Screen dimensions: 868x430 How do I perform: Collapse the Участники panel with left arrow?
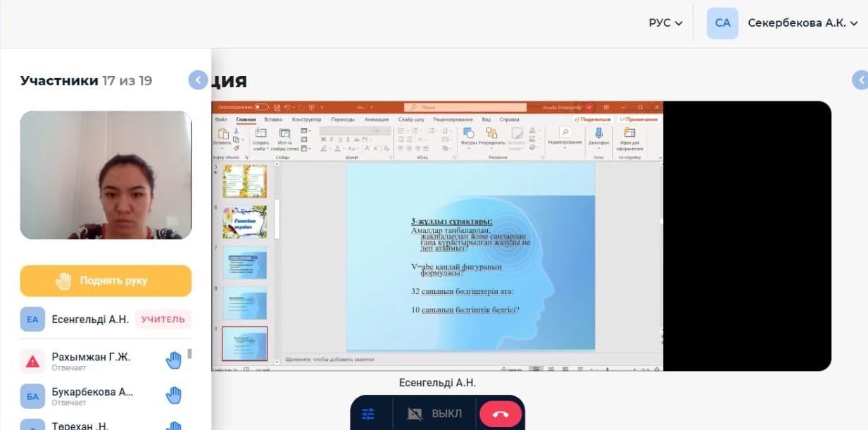pyautogui.click(x=198, y=80)
